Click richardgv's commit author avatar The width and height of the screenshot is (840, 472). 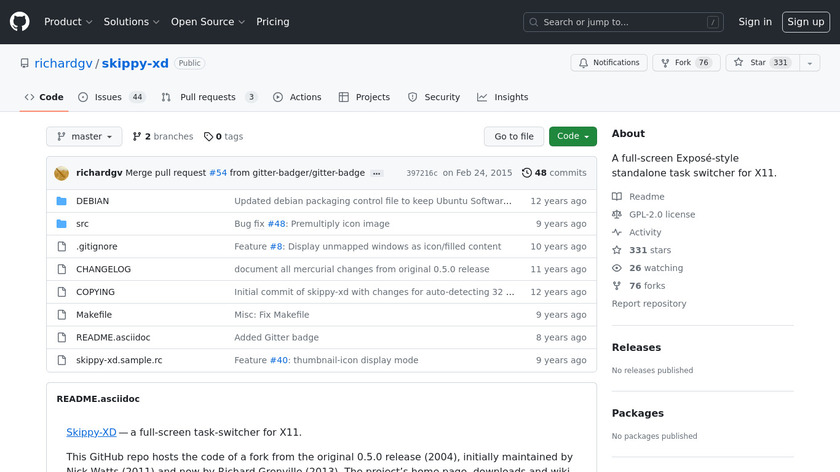click(x=61, y=173)
